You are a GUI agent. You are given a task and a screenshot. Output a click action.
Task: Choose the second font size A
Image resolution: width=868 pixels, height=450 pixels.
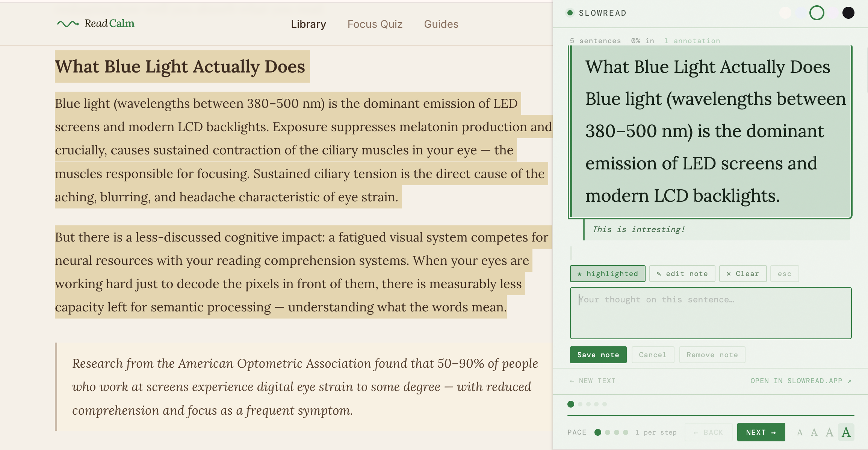coord(814,432)
